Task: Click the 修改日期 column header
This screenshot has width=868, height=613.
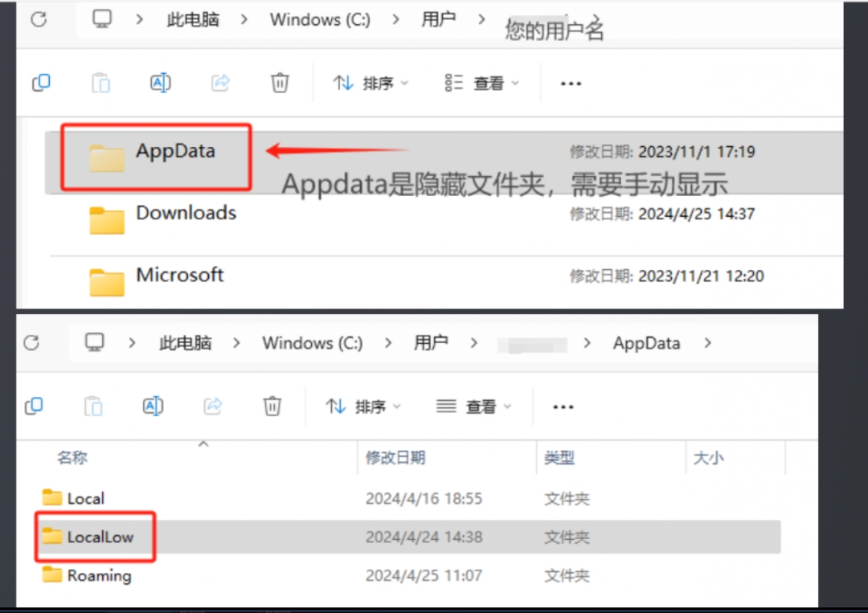Action: click(x=395, y=457)
